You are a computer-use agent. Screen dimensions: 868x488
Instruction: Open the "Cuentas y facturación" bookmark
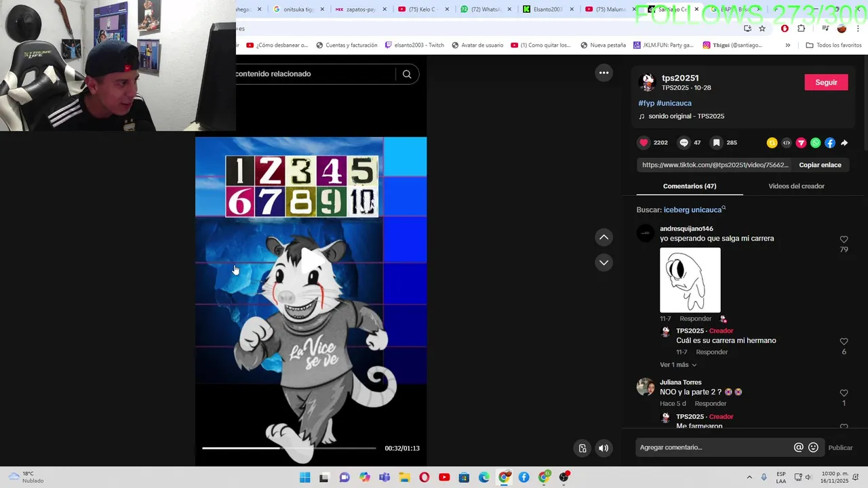[x=347, y=45]
